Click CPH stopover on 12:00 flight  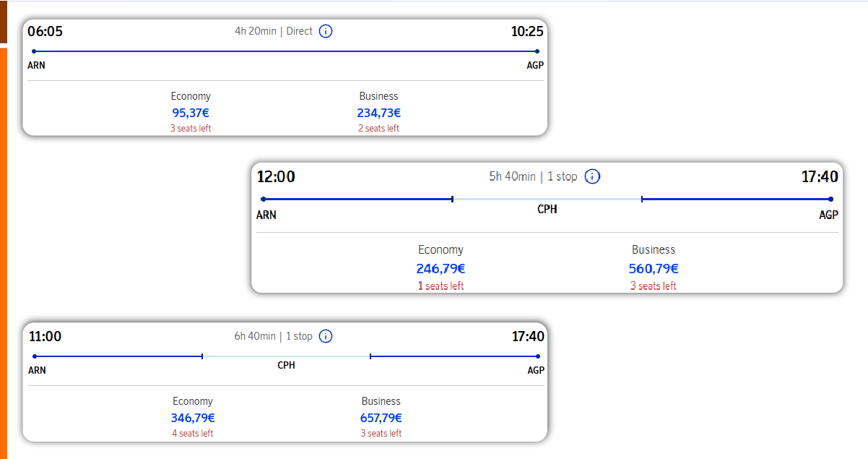pos(547,210)
